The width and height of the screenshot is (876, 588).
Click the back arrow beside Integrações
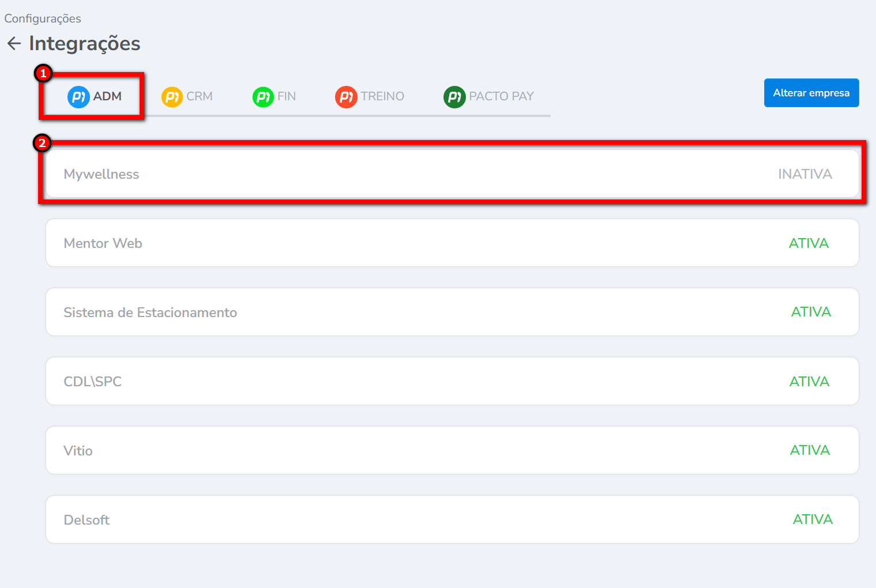(14, 43)
